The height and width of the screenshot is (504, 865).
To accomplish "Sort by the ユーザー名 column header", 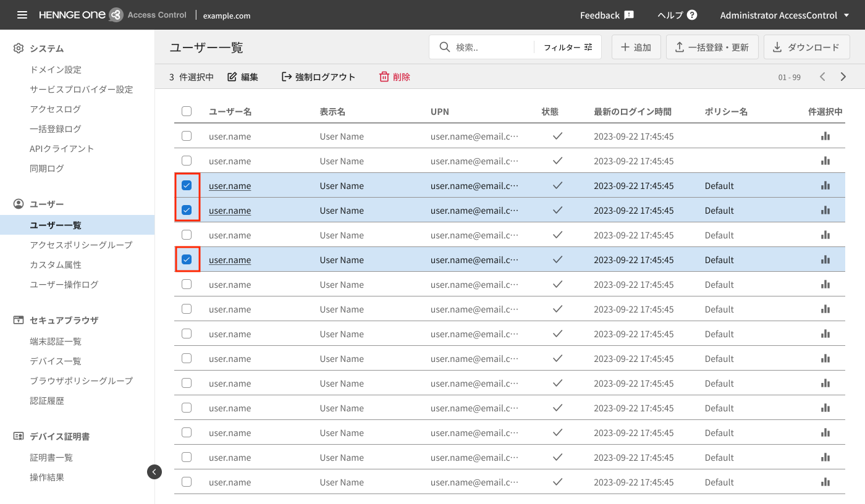I will click(x=230, y=112).
